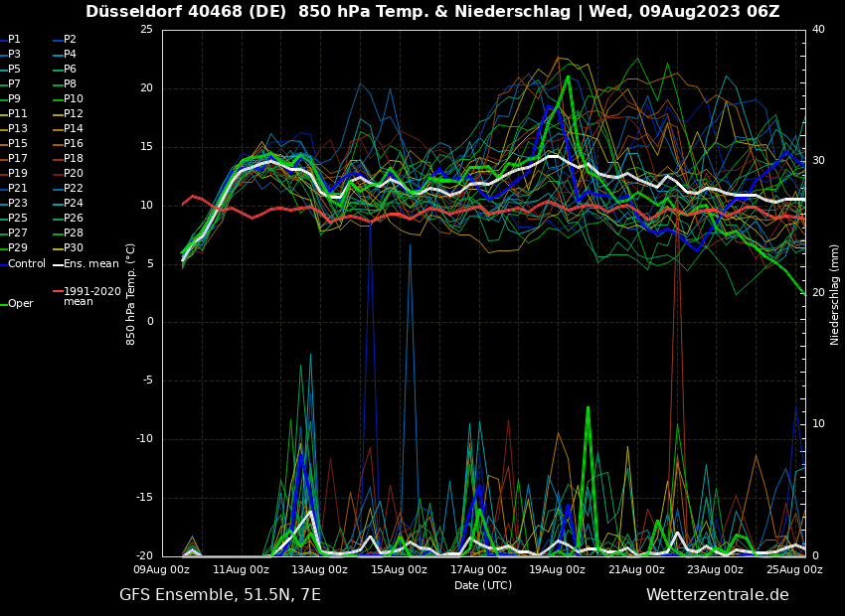845x616 pixels.
Task: Click the P29 legend label
Action: pyautogui.click(x=18, y=248)
